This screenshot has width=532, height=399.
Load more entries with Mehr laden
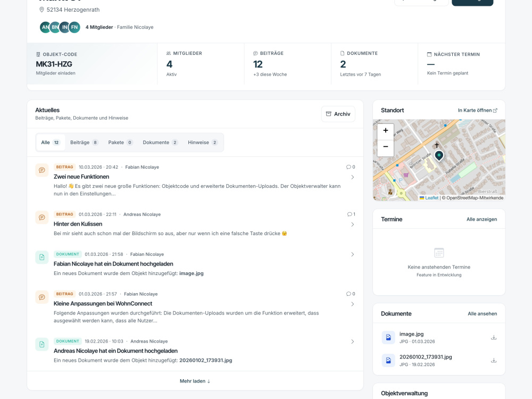click(195, 381)
